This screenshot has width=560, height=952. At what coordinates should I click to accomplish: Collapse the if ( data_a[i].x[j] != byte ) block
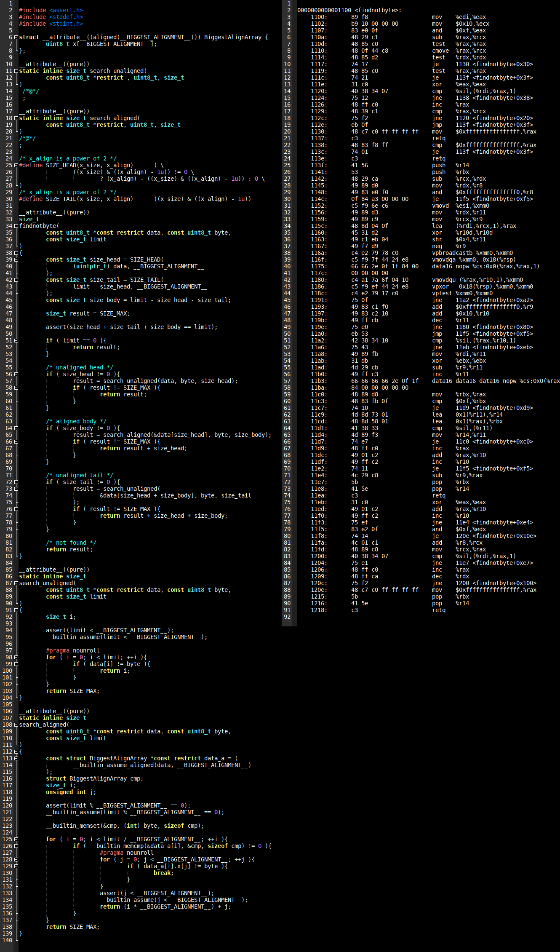[x=16, y=866]
